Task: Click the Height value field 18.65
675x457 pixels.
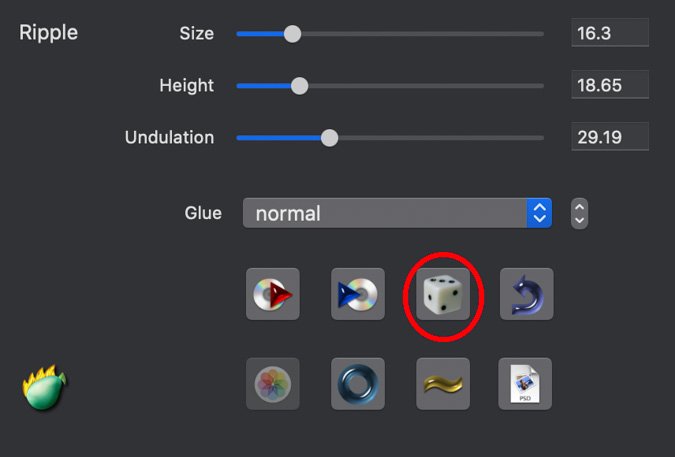Action: pos(610,84)
